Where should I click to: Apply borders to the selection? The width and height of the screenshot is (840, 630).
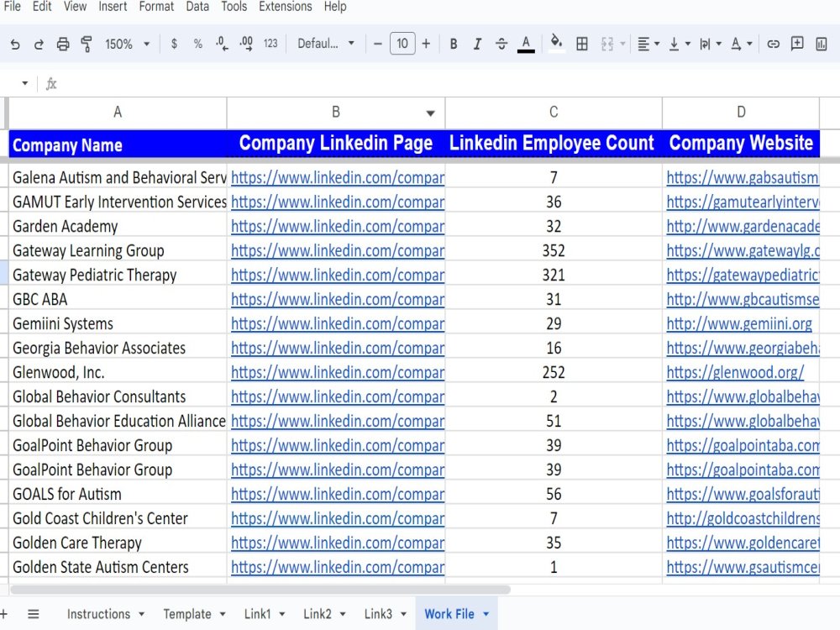(582, 43)
